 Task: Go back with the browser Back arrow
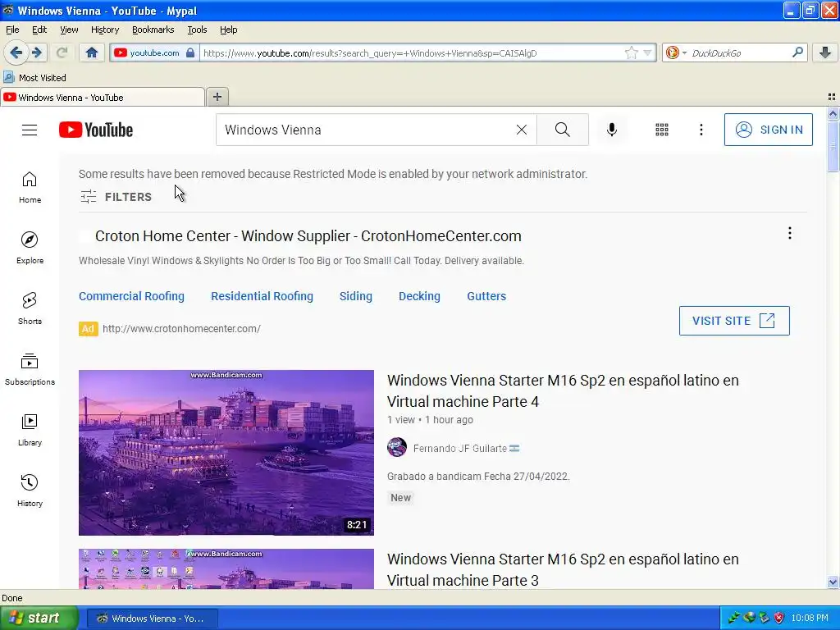tap(16, 52)
